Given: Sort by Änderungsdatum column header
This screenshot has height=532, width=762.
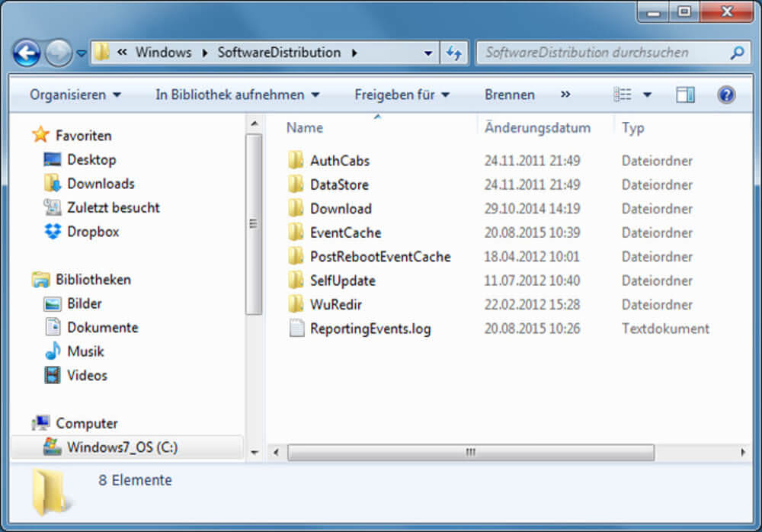Looking at the screenshot, I should [537, 128].
